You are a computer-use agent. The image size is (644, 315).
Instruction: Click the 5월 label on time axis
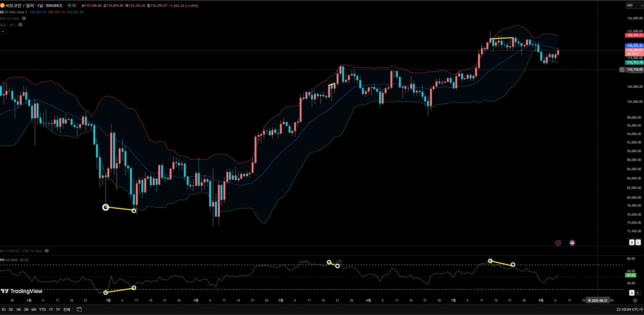[x=281, y=301]
